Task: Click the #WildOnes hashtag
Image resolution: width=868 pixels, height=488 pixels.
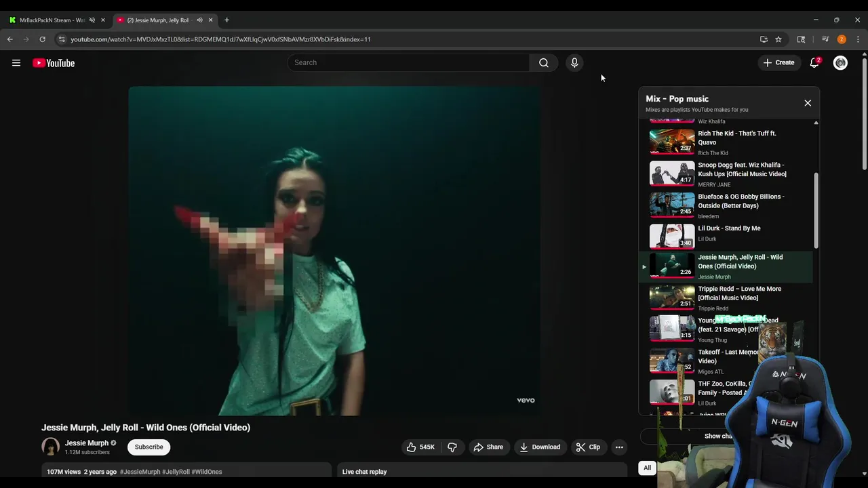Action: pyautogui.click(x=207, y=472)
